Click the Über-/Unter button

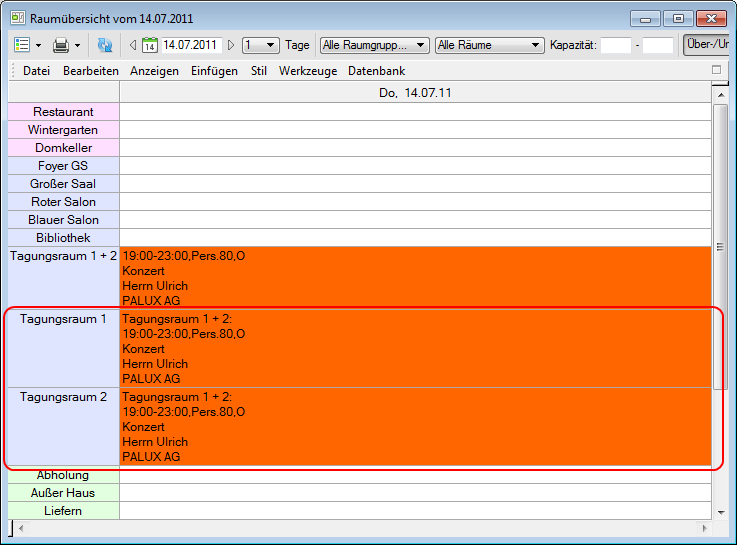pyautogui.click(x=708, y=45)
